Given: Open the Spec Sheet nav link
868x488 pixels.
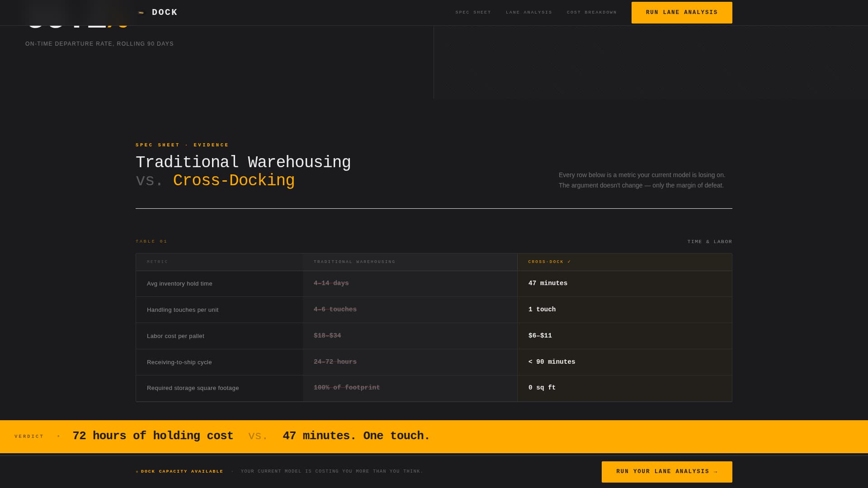Looking at the screenshot, I should pos(473,13).
